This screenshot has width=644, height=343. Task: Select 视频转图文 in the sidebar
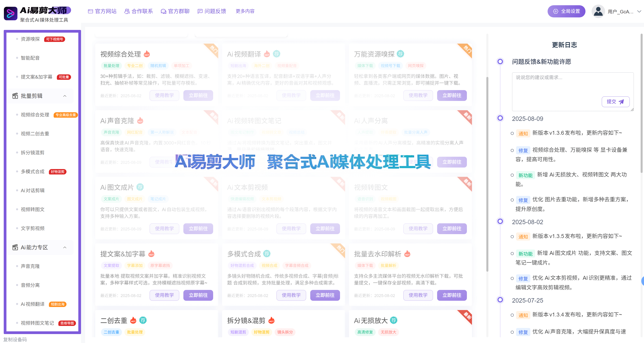click(x=32, y=209)
